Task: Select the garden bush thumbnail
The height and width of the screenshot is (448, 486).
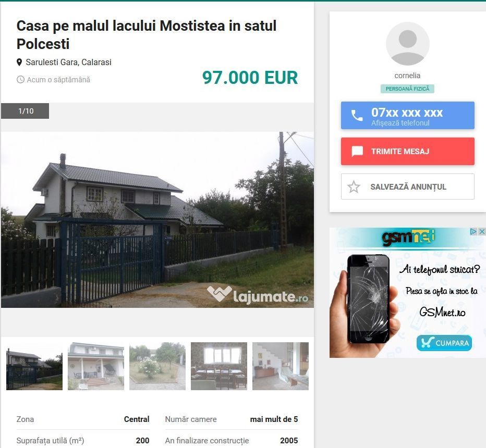Action: [157, 366]
